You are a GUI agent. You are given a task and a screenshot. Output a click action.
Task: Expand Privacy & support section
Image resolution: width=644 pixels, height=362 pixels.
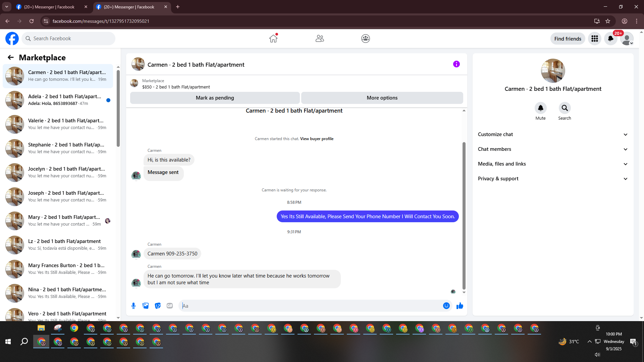pos(553,179)
